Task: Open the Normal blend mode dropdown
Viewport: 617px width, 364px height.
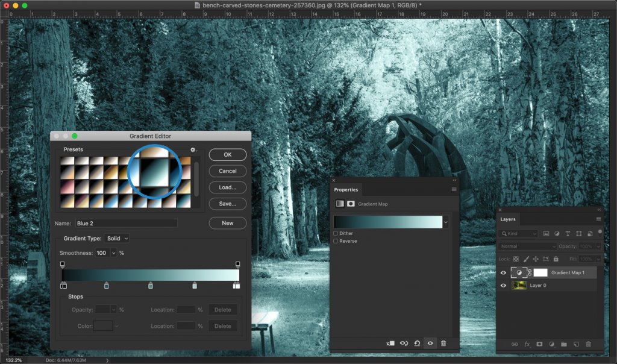Action: [527, 246]
